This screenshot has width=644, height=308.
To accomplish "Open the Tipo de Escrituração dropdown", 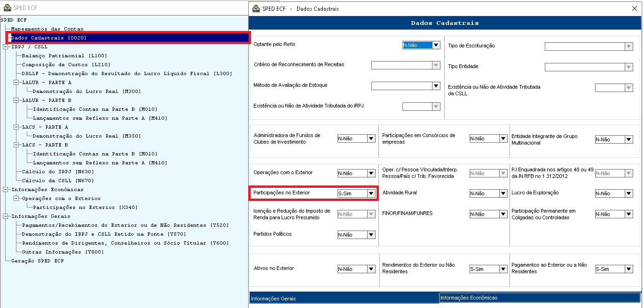I will (629, 46).
